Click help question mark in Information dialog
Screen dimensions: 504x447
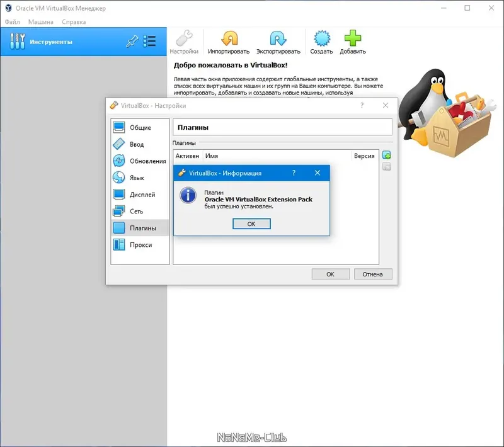(294, 173)
